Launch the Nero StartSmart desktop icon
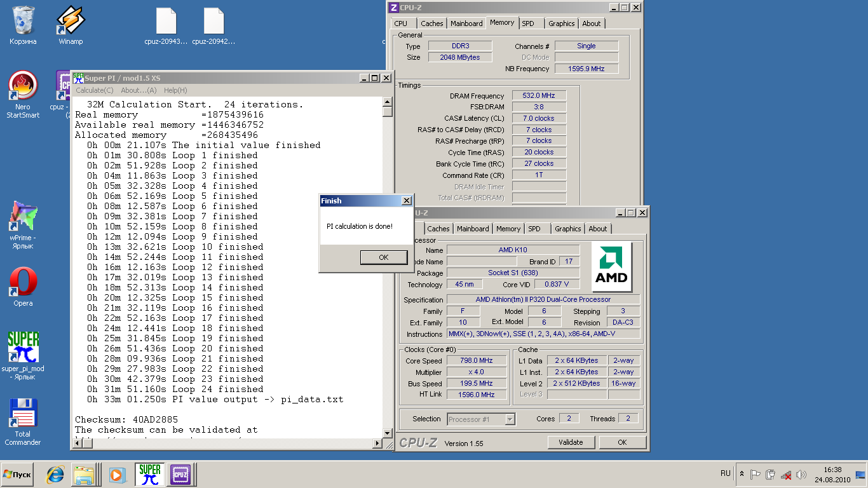 click(x=24, y=94)
